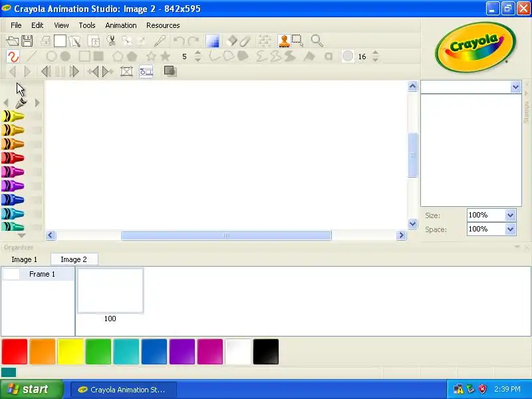Pick a color with the eyedropper tool
The image size is (532, 399).
click(x=160, y=41)
